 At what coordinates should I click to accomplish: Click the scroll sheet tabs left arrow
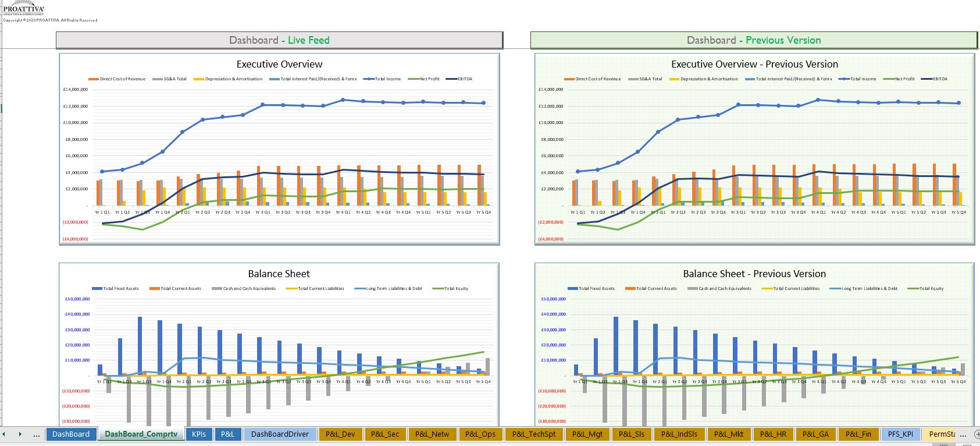pyautogui.click(x=4, y=434)
